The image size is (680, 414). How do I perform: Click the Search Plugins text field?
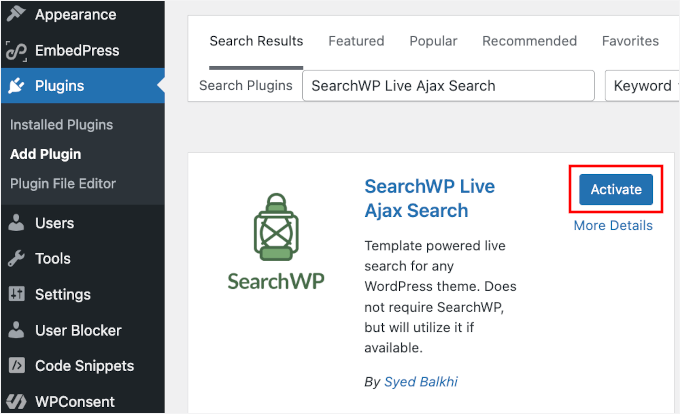(448, 86)
